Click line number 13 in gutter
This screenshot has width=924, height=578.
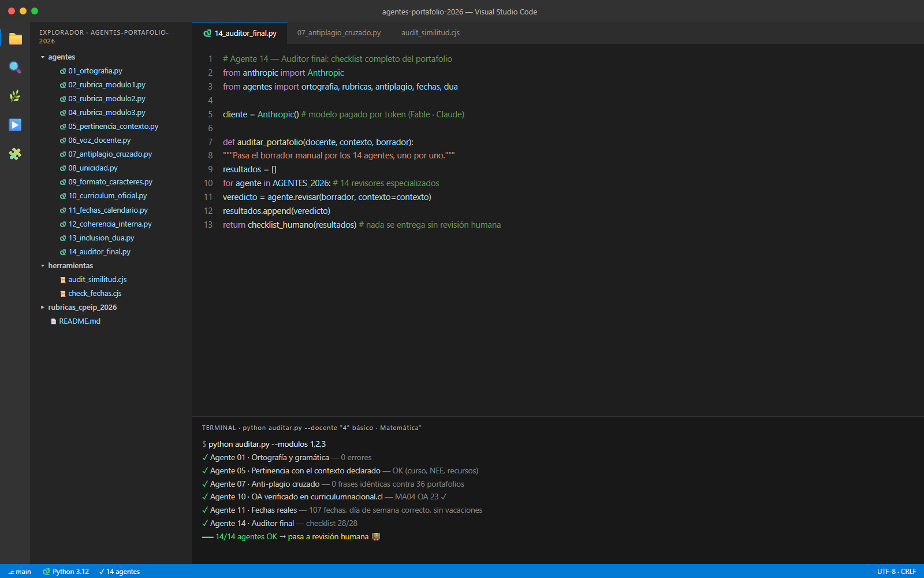[x=208, y=225]
